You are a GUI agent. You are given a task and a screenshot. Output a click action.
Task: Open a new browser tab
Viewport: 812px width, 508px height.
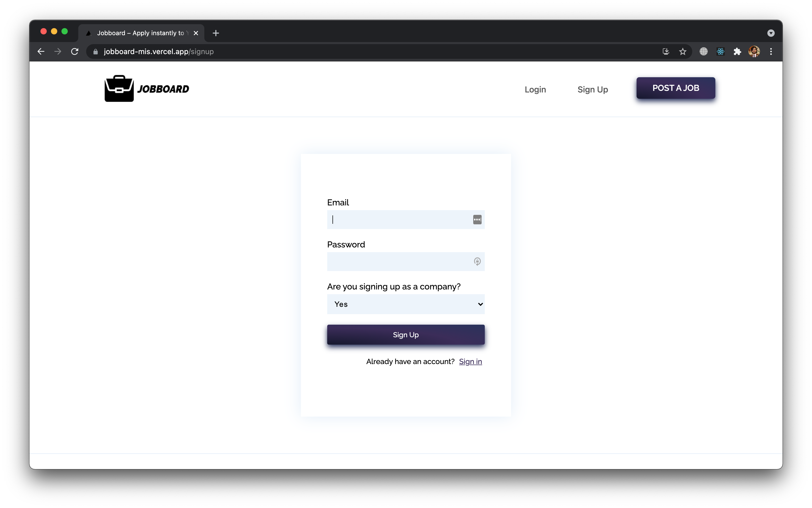click(216, 33)
